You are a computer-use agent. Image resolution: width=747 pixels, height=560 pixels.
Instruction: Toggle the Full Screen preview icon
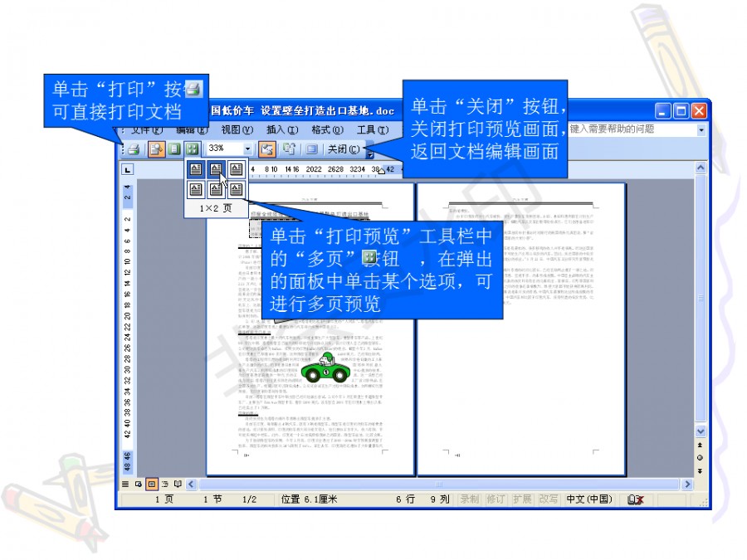[x=312, y=149]
